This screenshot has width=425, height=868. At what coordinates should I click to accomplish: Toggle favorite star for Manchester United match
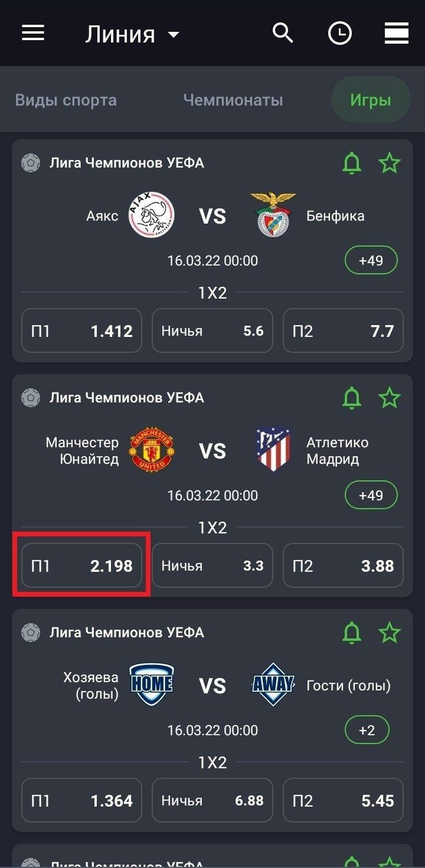pos(390,398)
